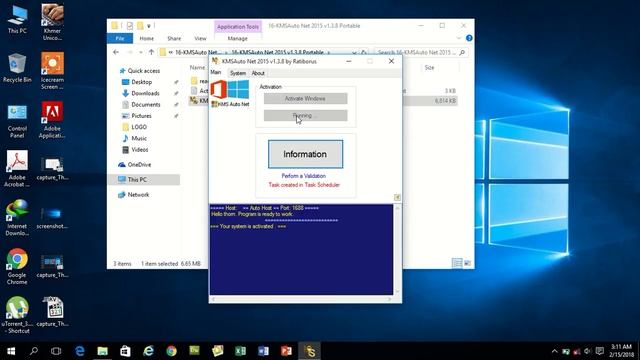Open Share ribbon tab in Explorer
640x360 pixels.
coord(174,38)
